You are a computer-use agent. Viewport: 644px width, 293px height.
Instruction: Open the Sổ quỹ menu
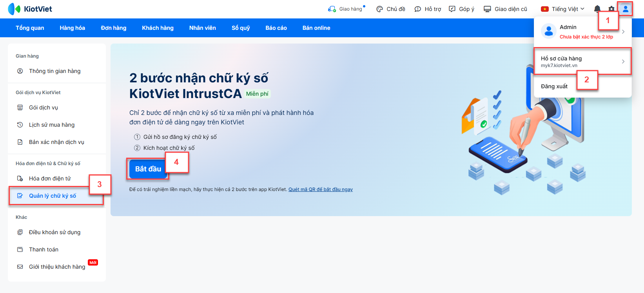point(241,28)
